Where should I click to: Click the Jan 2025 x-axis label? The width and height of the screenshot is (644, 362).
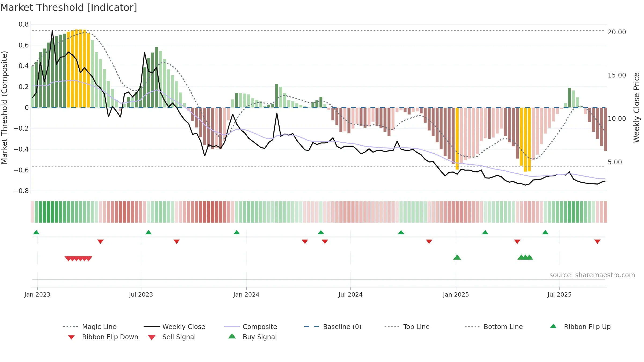click(456, 295)
